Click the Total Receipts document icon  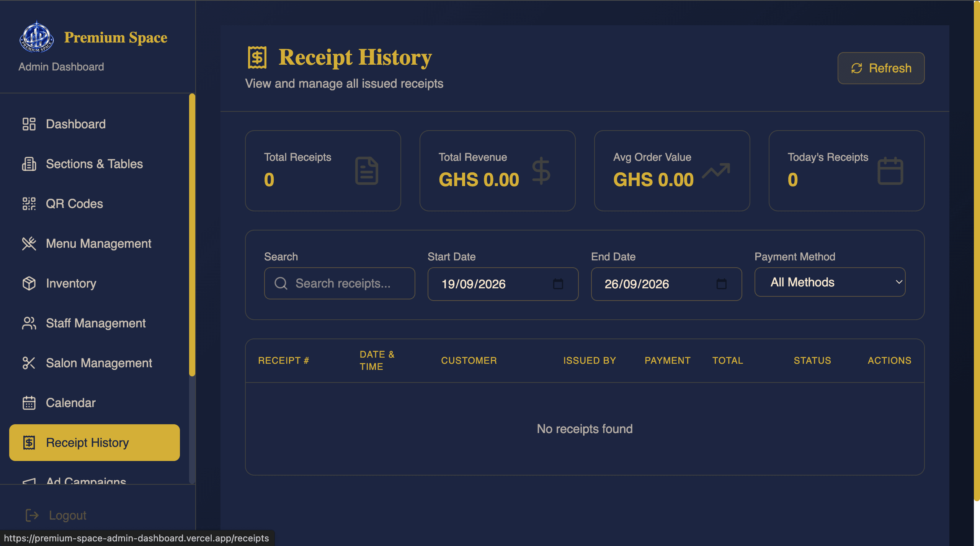point(367,171)
